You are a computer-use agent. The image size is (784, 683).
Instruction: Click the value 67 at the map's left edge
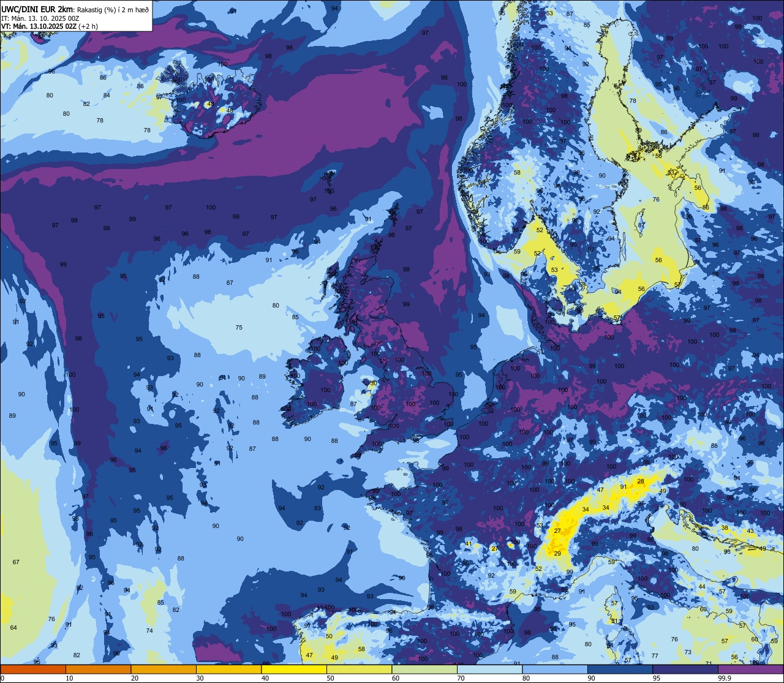16,562
